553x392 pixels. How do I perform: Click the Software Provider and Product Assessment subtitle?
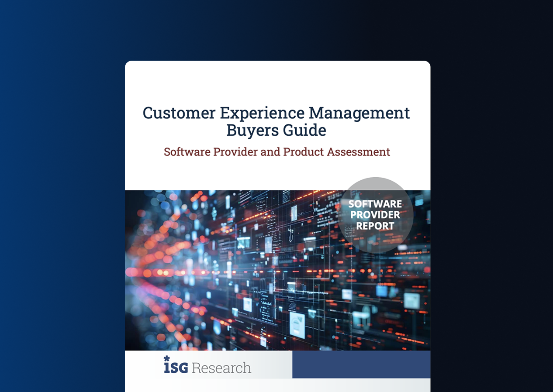(276, 152)
